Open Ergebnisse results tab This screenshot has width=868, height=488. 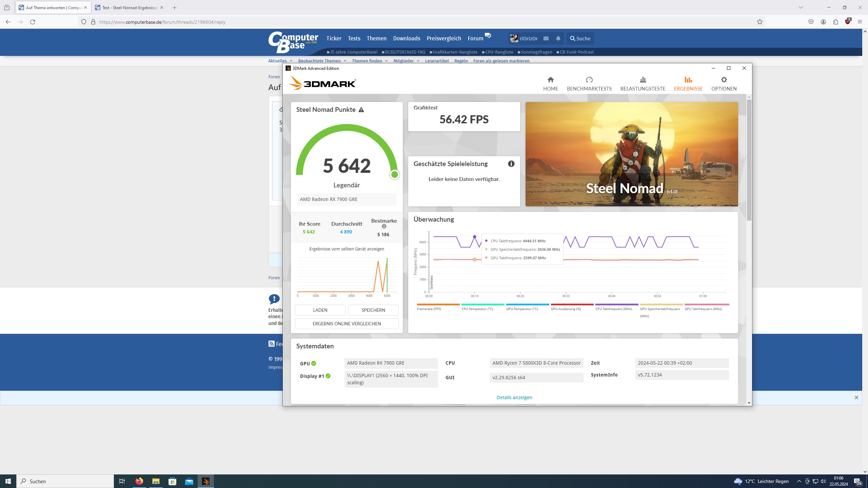click(x=688, y=84)
